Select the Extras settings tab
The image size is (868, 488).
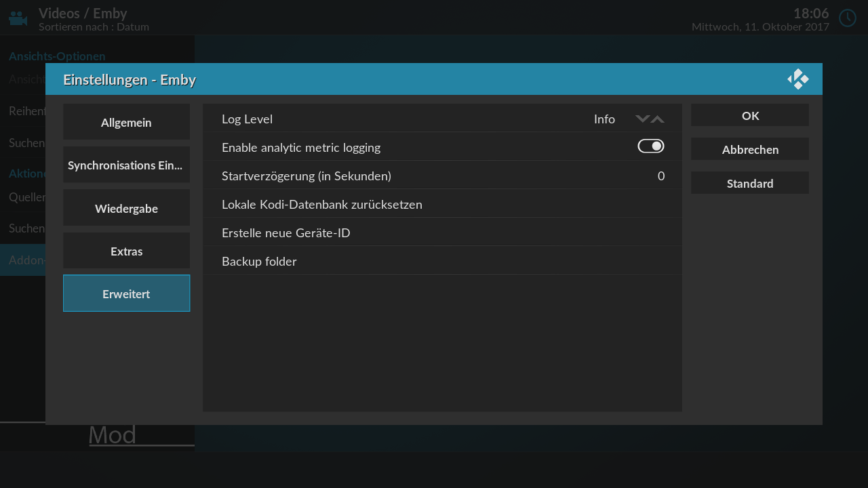click(x=126, y=251)
